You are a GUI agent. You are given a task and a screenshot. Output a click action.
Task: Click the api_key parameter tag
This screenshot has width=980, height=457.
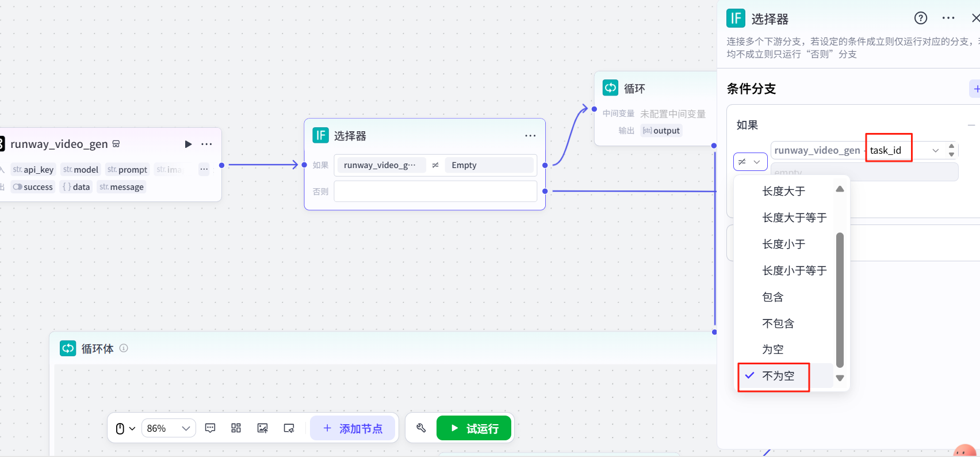[33, 170]
